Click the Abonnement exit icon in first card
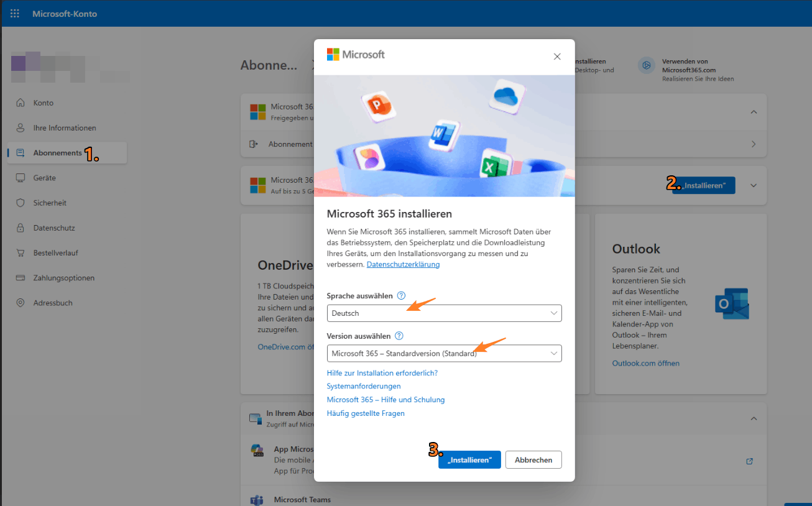Screen dimensions: 812x506 (254, 144)
